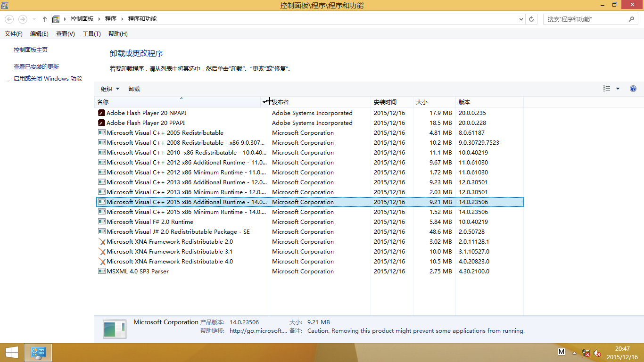Click the Microsoft XNA Framework Redistributable 4.0 icon

pos(101,262)
